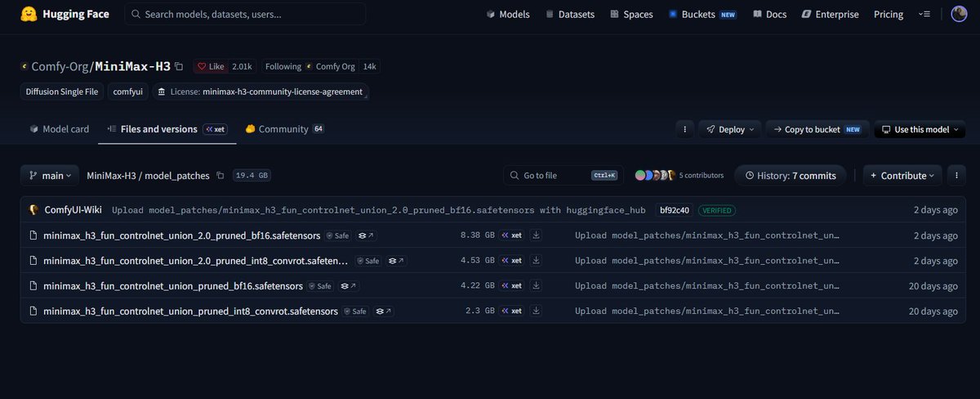The width and height of the screenshot is (980, 399).
Task: Open the three-dot menu beside Deploy
Action: (x=685, y=129)
